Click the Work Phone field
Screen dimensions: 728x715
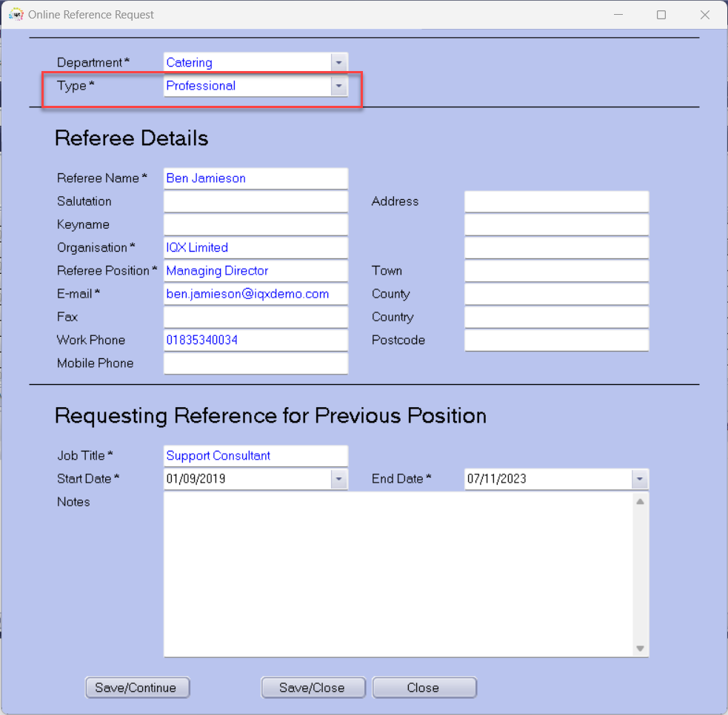256,340
